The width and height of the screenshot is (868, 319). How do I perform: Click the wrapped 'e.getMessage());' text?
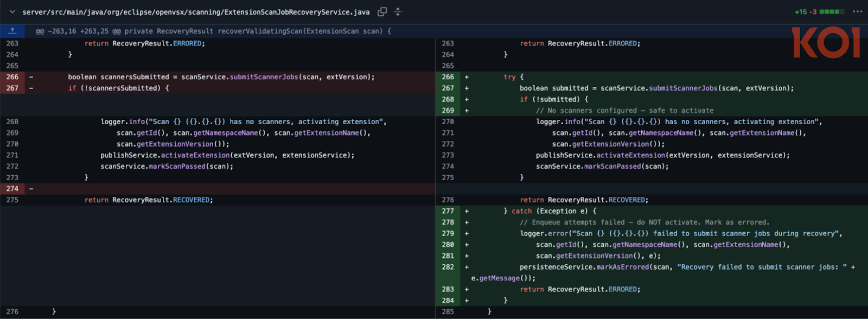pos(503,278)
